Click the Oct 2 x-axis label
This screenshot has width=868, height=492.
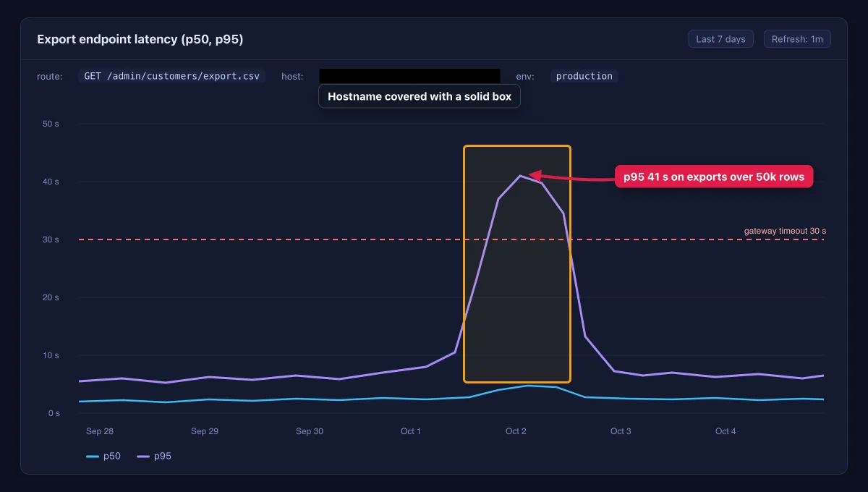pyautogui.click(x=516, y=431)
